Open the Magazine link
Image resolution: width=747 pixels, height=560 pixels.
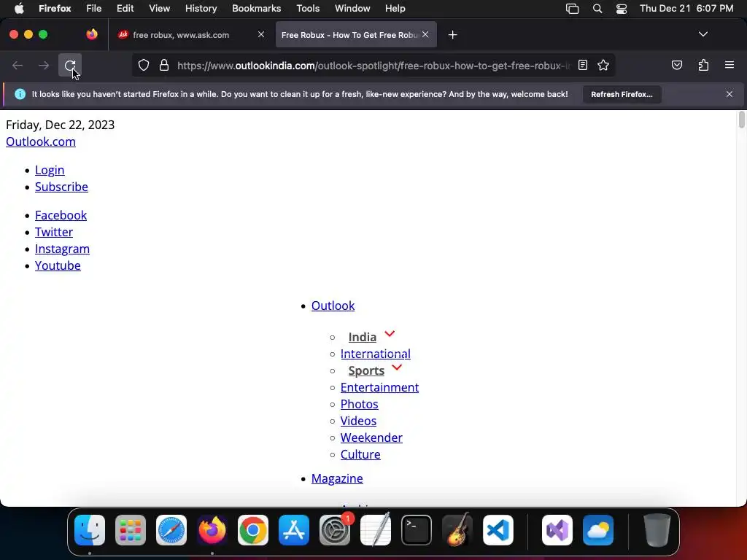click(337, 478)
